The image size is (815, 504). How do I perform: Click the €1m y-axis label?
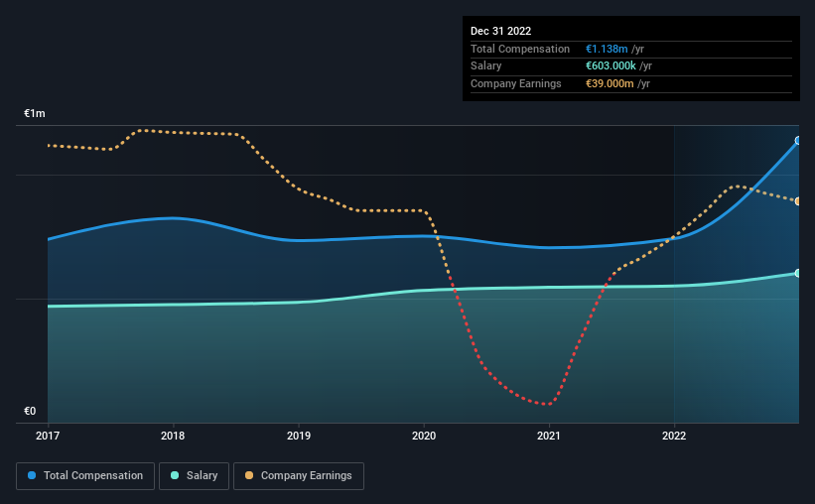pos(35,113)
